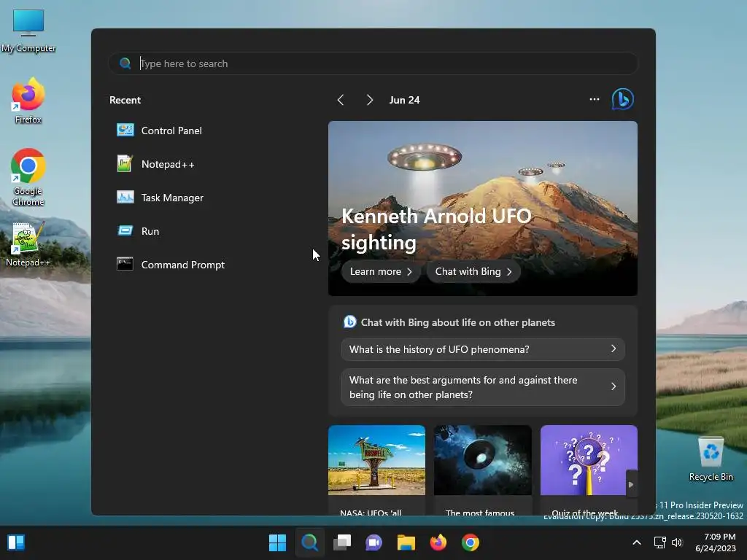Open the three-dots more options menu

point(594,99)
